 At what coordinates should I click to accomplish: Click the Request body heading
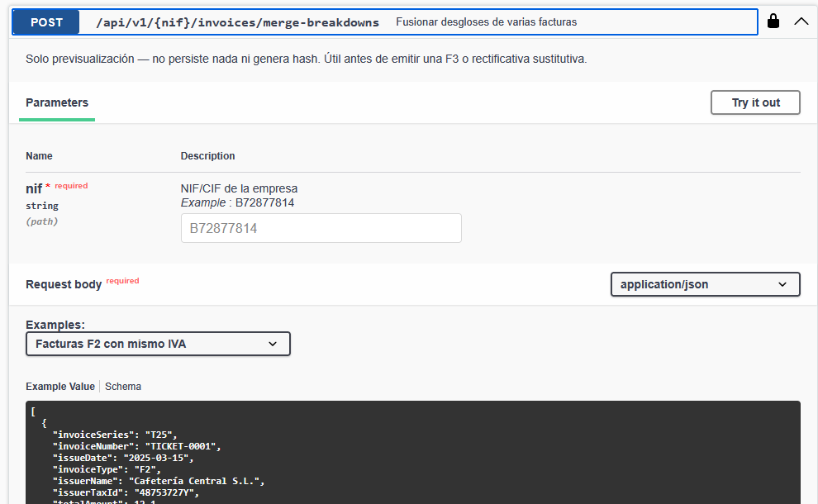click(64, 284)
